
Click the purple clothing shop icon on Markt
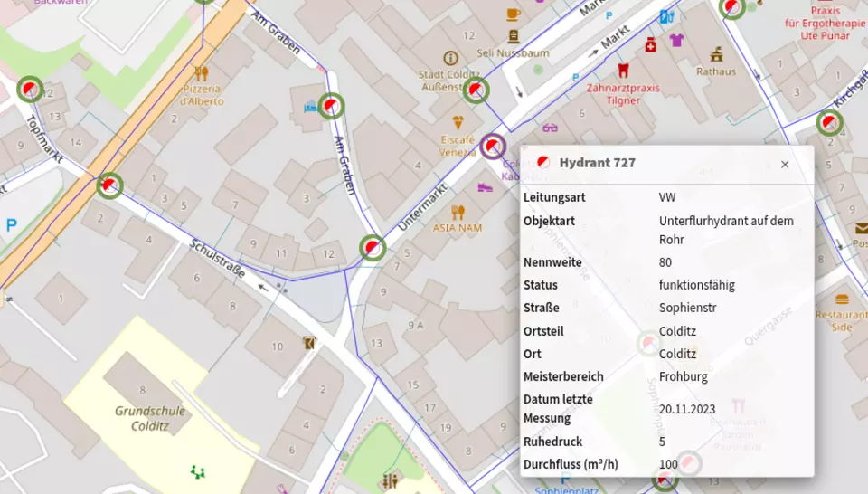[676, 40]
